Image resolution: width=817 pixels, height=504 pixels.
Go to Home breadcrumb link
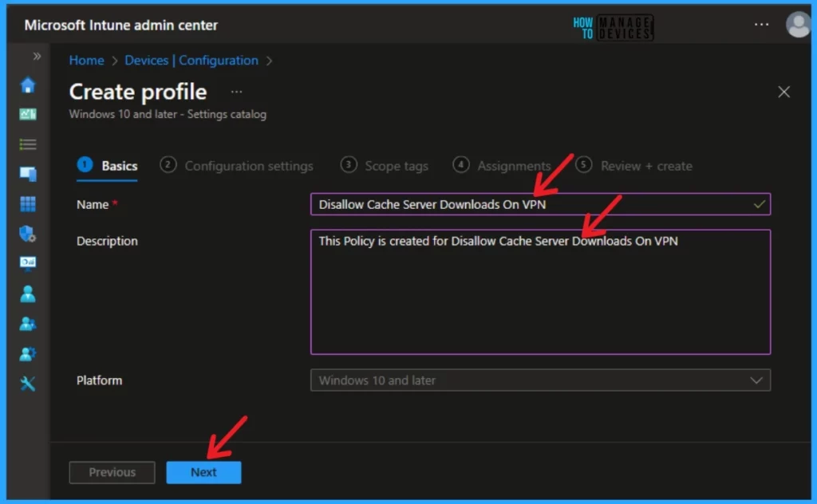[86, 61]
